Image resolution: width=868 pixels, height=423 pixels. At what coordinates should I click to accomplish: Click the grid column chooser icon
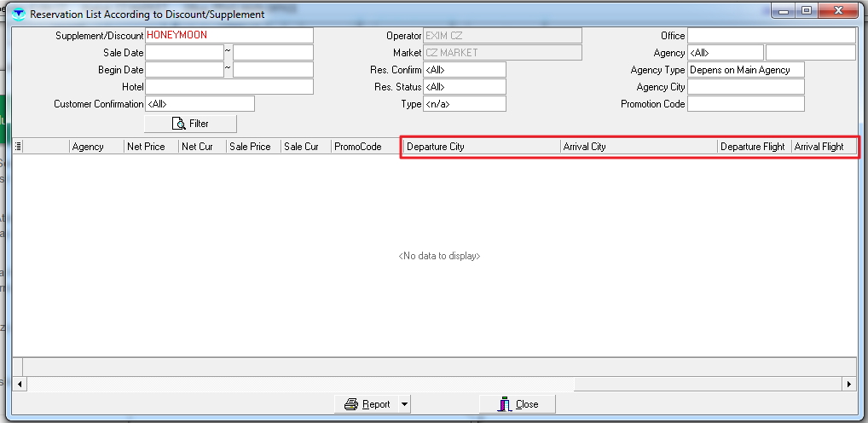(x=19, y=147)
